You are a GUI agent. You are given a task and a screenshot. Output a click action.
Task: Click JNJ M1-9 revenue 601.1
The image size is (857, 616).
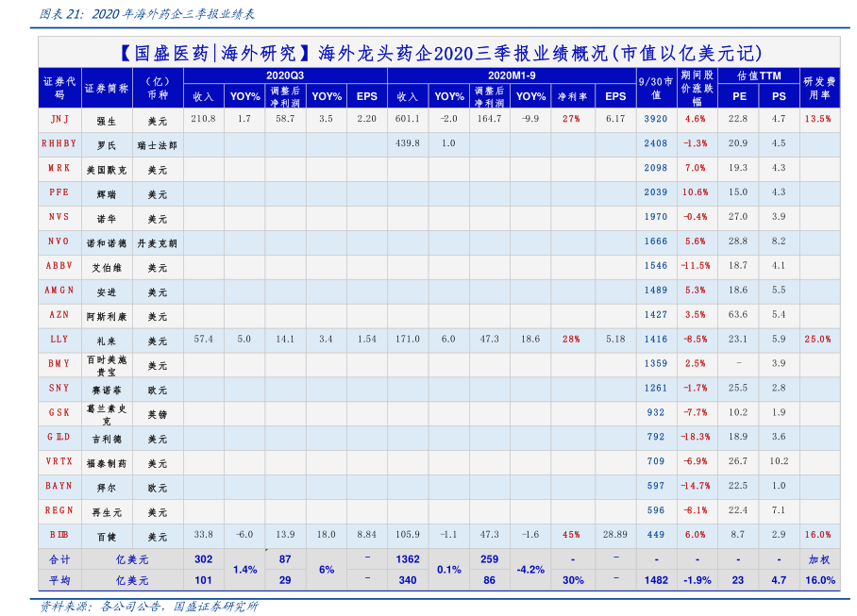(408, 119)
